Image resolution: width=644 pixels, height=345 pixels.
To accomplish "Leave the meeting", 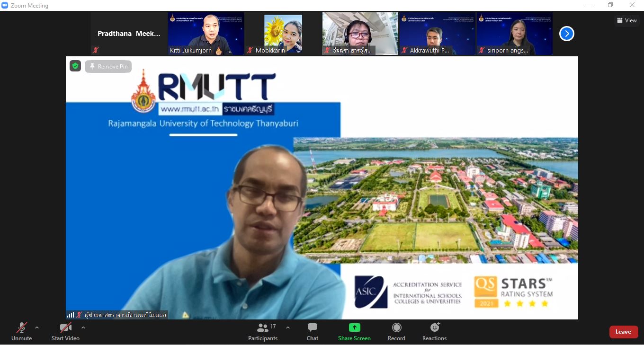I will pos(623,332).
